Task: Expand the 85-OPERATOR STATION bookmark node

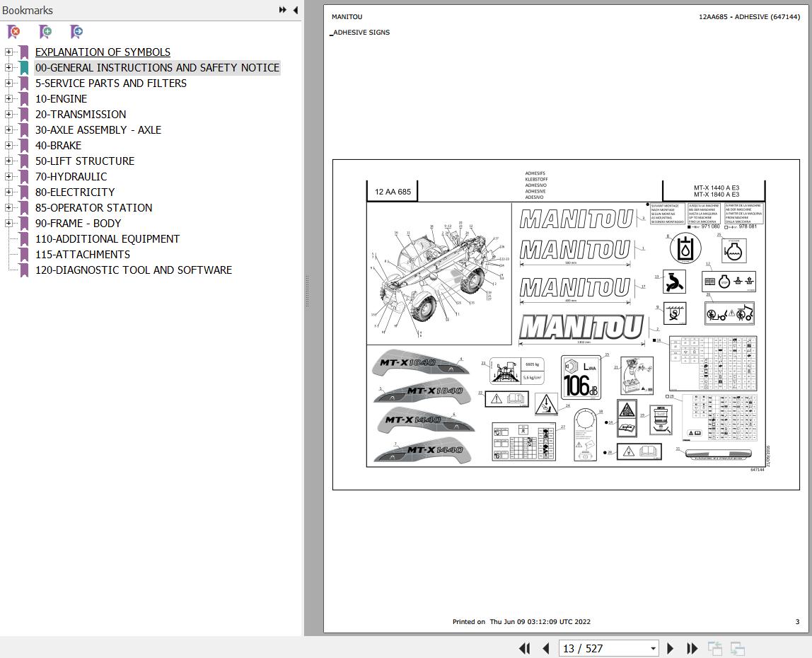Action: pos(8,207)
